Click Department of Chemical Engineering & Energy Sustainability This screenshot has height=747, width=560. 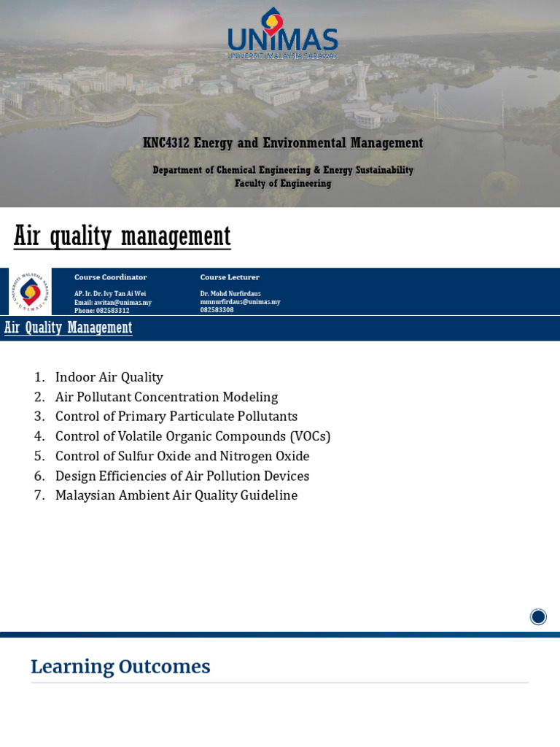click(x=283, y=170)
